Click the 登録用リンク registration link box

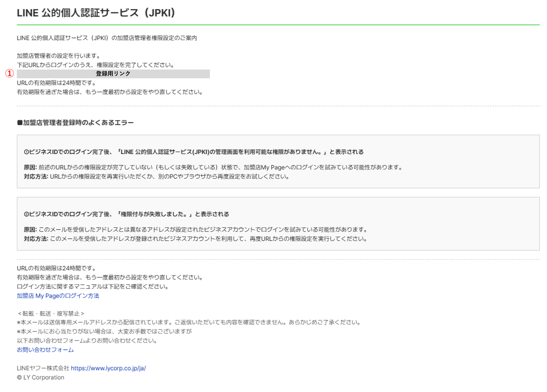point(113,74)
